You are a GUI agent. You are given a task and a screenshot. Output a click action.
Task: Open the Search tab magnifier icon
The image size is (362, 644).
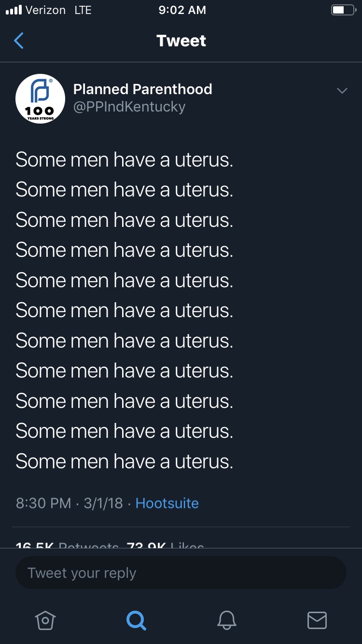(x=136, y=620)
